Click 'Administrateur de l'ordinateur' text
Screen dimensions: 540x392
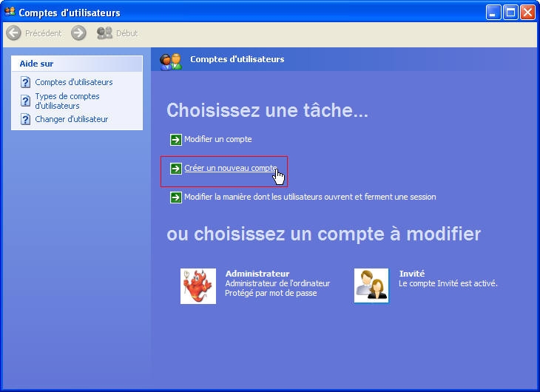click(x=277, y=283)
